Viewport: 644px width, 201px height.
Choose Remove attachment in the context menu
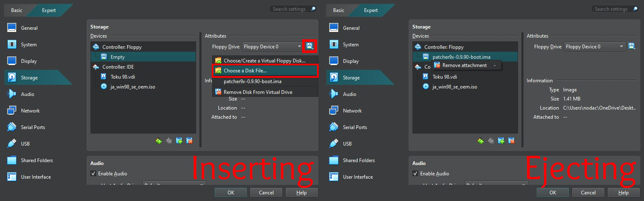[466, 65]
